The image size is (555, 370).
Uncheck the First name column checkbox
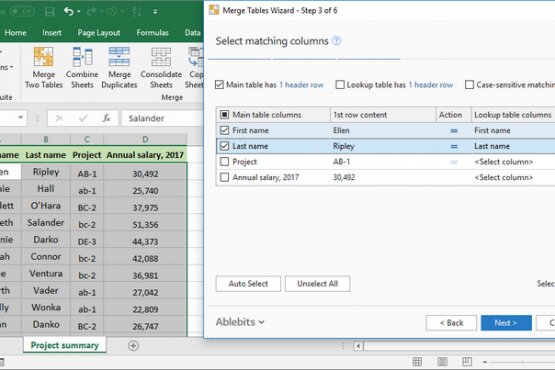[x=224, y=130]
